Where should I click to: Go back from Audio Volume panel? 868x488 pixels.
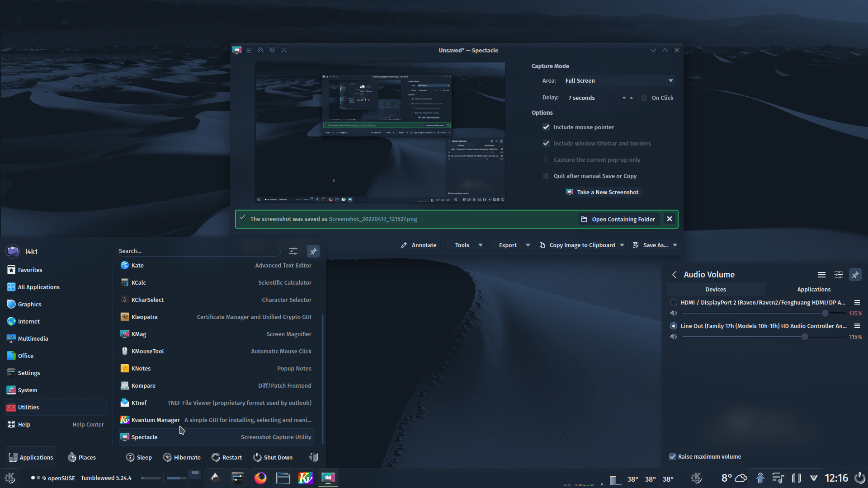coord(675,275)
